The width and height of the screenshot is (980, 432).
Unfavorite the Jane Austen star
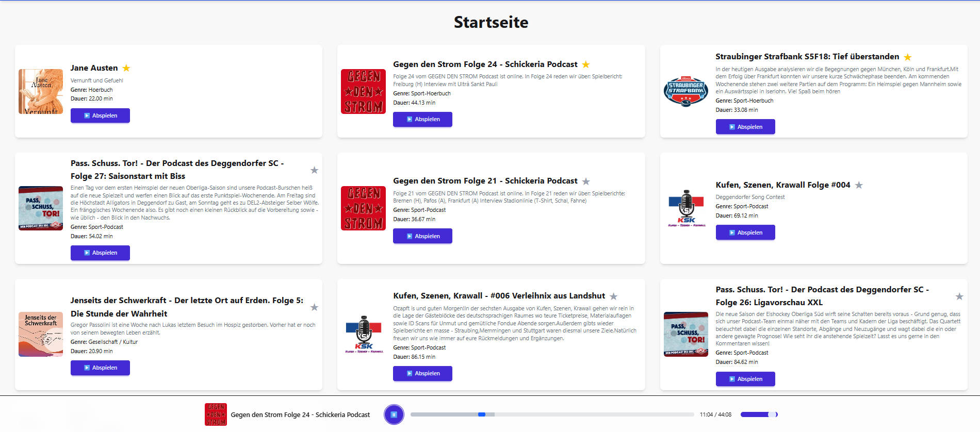tap(126, 68)
